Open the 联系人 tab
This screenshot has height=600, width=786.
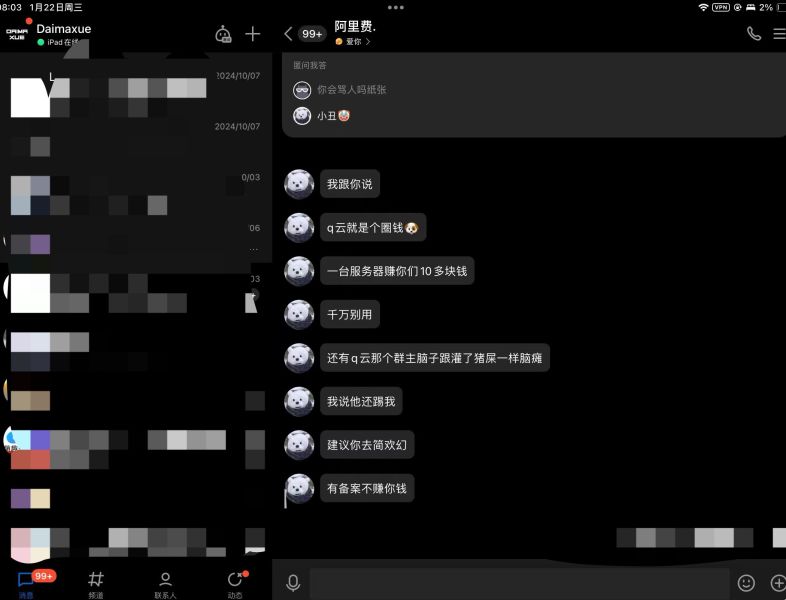pos(165,585)
